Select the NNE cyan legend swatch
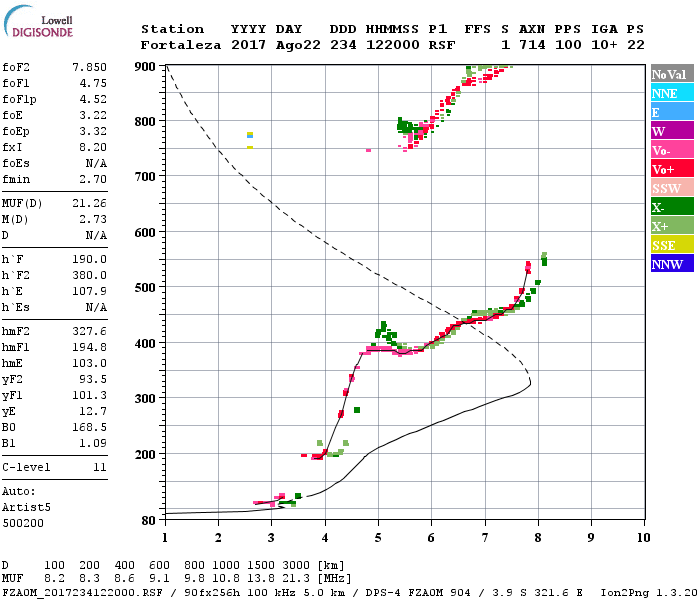This screenshot has height=600, width=700. click(x=672, y=93)
